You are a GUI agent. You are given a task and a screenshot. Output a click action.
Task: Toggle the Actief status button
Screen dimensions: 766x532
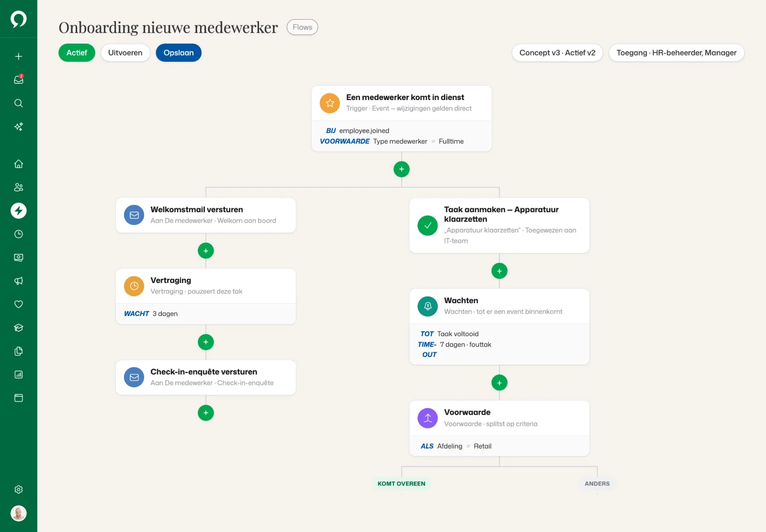[x=77, y=53]
